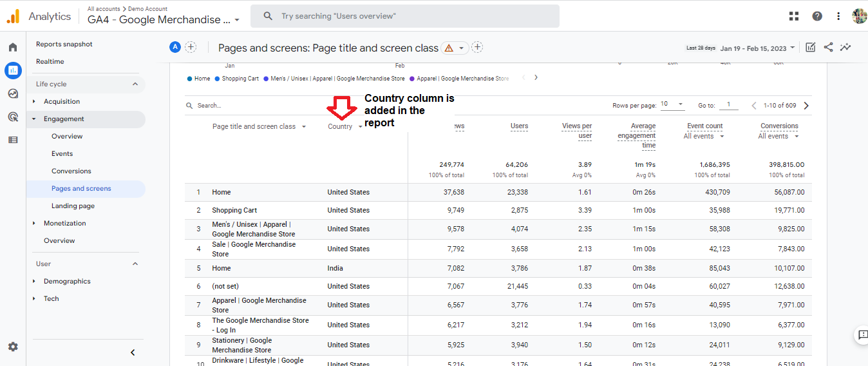Go to next page of table rows
Viewport: 868px width, 366px height.
pyautogui.click(x=806, y=105)
